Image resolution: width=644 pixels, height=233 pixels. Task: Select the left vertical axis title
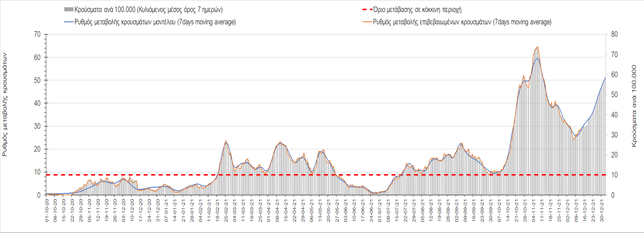[x=5, y=104]
